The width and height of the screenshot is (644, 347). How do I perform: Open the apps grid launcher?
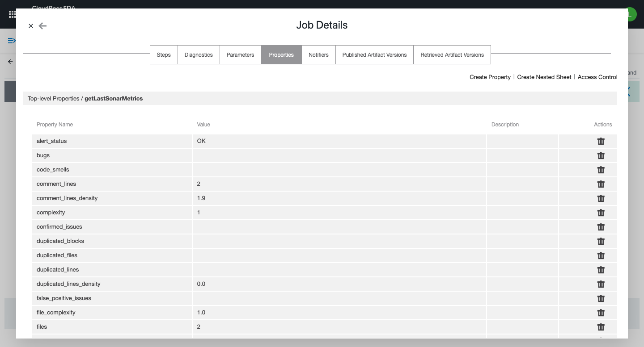point(13,15)
